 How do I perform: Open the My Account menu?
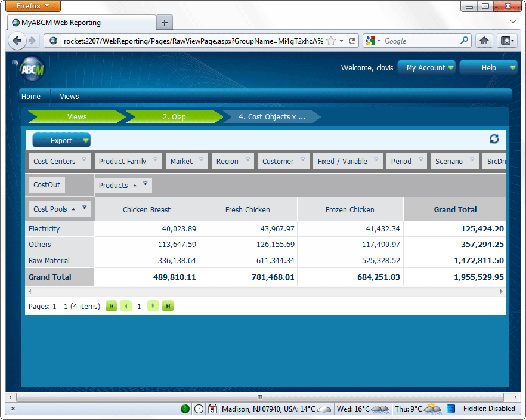tap(426, 67)
